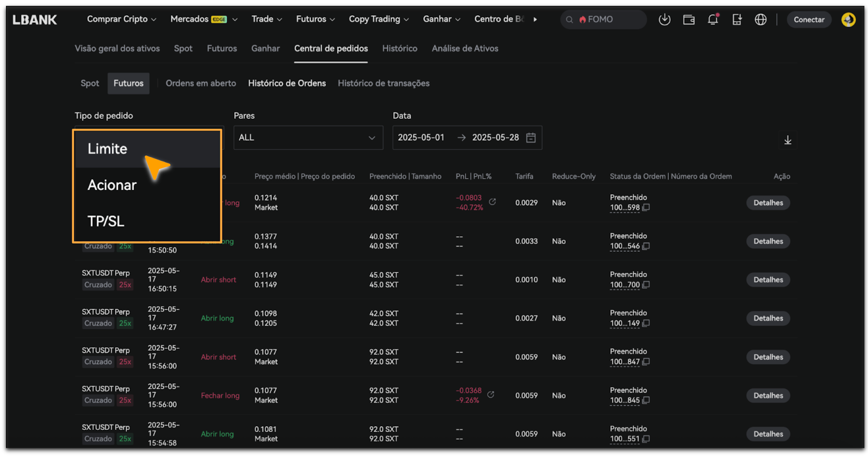The height and width of the screenshot is (457, 868).
Task: Click the calendar icon in date field
Action: [531, 138]
